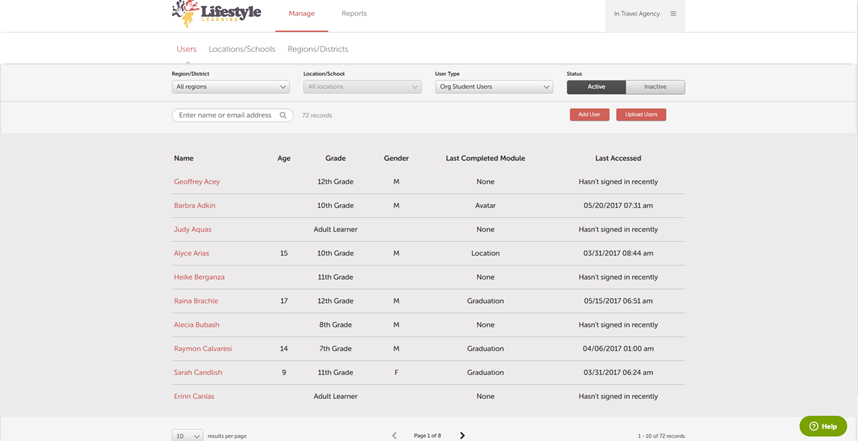Click the search magnifier icon
This screenshot has width=858, height=441.
283,115
